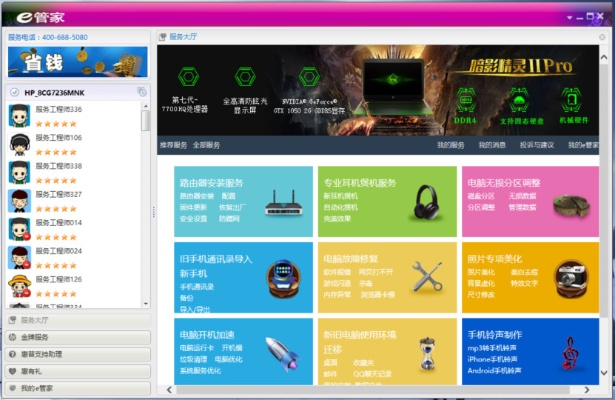The height and width of the screenshot is (400, 615).
Task: Open 我的e管家 in the navigation bar
Action: pyautogui.click(x=583, y=145)
